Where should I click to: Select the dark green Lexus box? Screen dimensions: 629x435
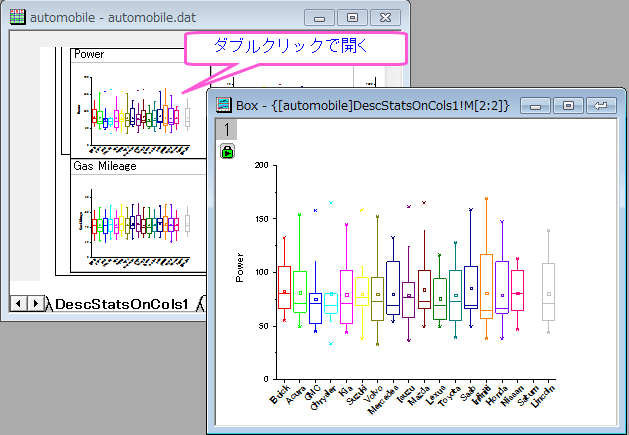[x=440, y=299]
